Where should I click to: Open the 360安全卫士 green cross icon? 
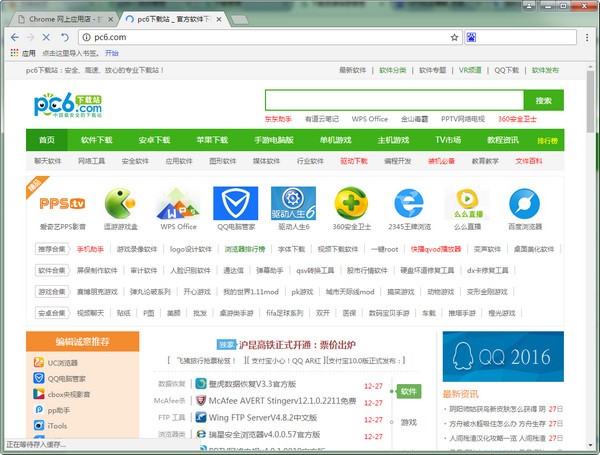pos(351,203)
